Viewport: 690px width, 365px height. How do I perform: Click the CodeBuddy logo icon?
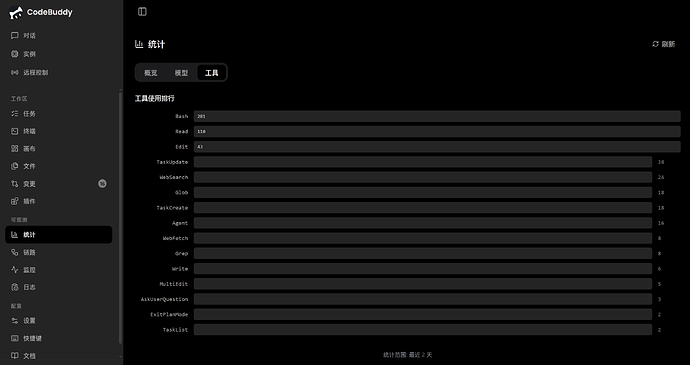pyautogui.click(x=15, y=13)
